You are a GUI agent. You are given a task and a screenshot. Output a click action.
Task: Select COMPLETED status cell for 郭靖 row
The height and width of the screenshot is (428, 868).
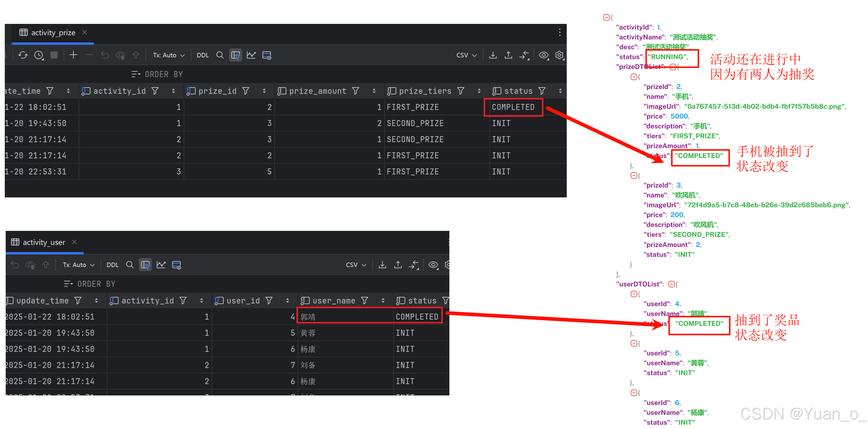tap(417, 317)
